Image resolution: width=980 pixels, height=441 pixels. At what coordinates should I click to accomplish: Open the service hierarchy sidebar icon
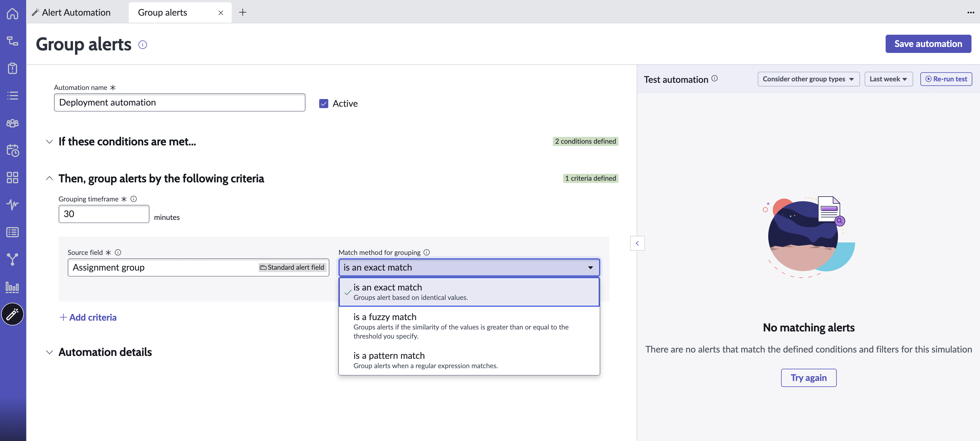click(x=13, y=41)
